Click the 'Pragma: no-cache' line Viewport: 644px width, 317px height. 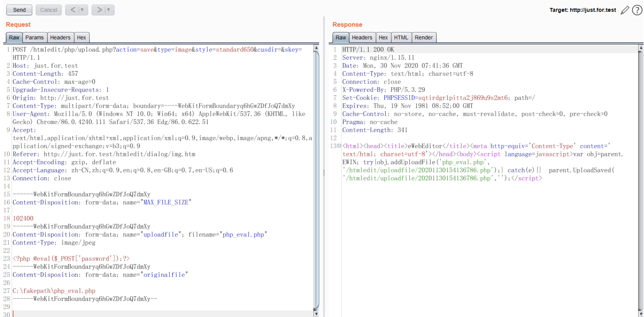(x=370, y=122)
